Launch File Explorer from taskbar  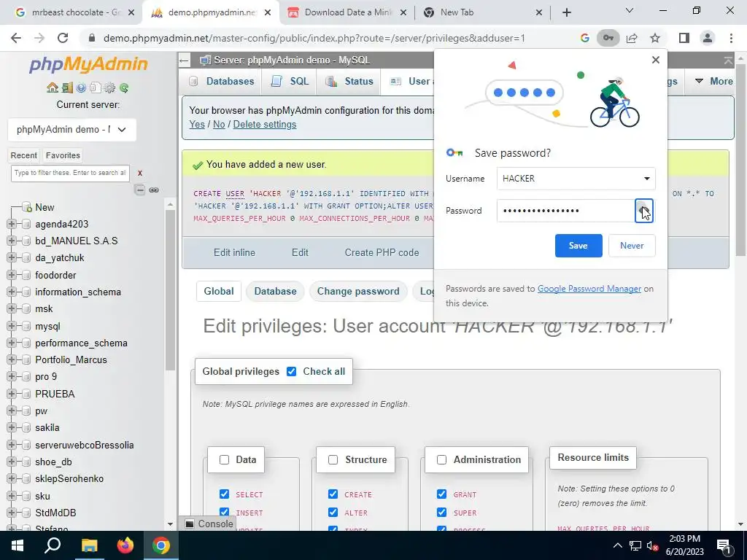pos(89,545)
